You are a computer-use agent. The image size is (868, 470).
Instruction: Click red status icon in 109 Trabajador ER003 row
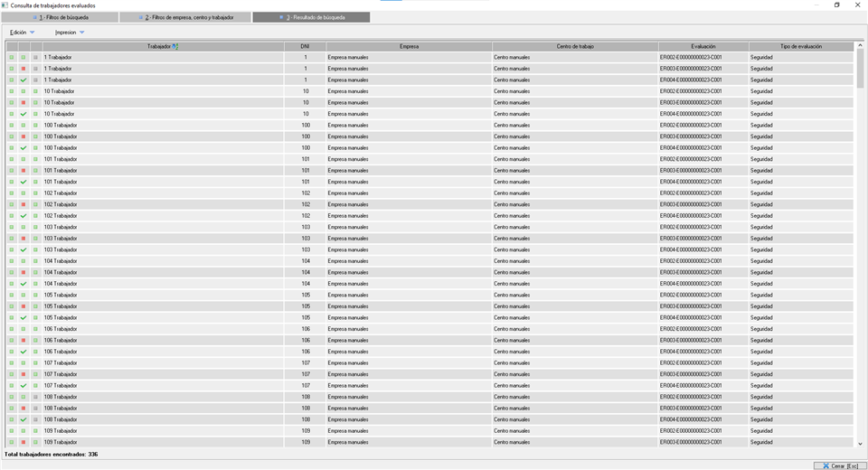[24, 442]
